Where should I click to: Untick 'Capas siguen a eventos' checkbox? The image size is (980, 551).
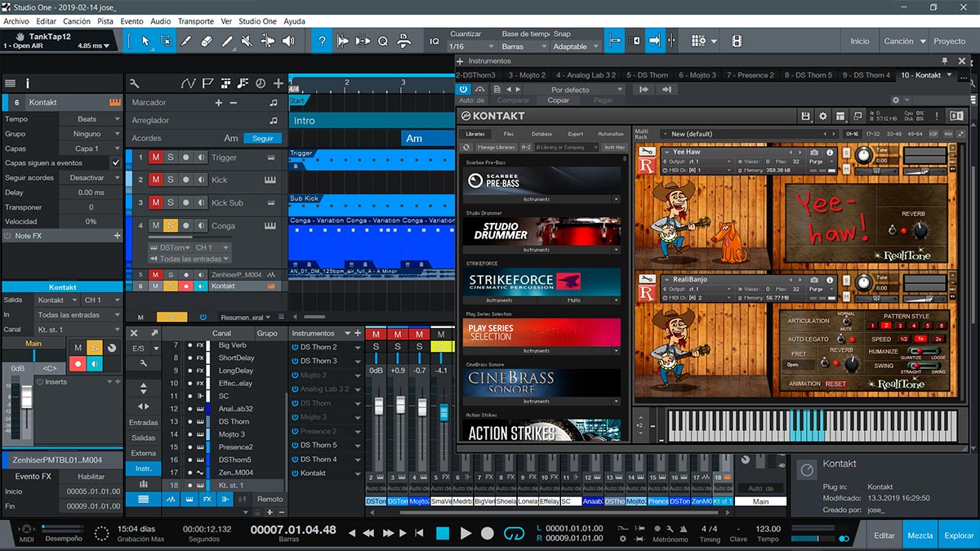click(115, 163)
